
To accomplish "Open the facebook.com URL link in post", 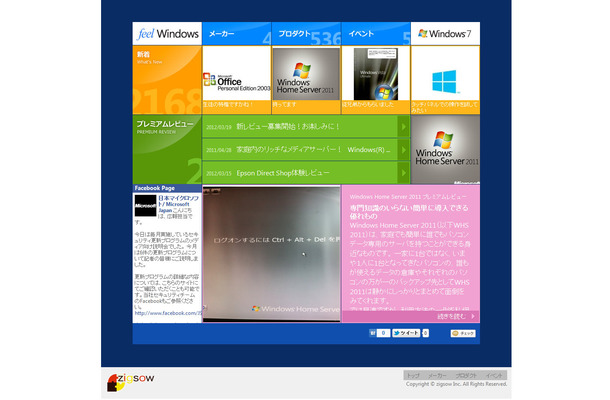I will pyautogui.click(x=168, y=313).
